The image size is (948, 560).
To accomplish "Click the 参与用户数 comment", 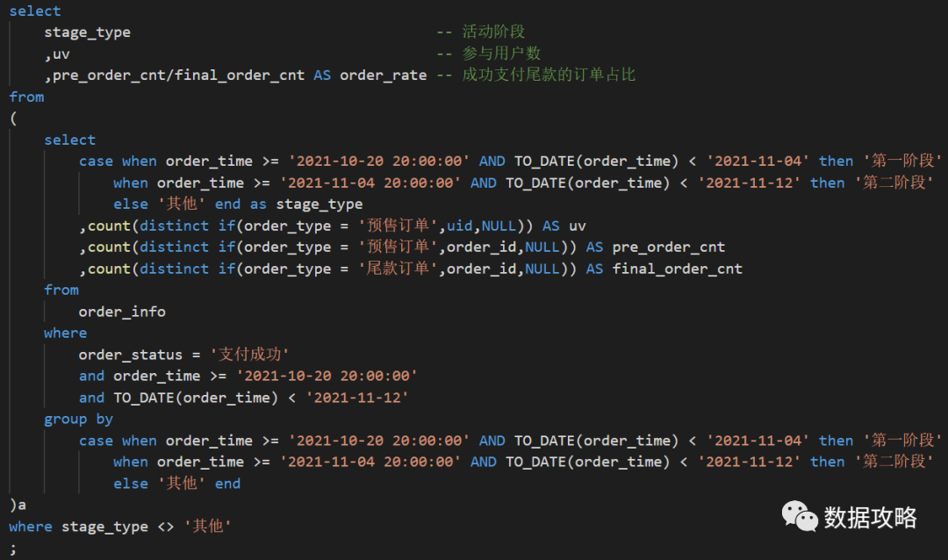I will point(501,54).
